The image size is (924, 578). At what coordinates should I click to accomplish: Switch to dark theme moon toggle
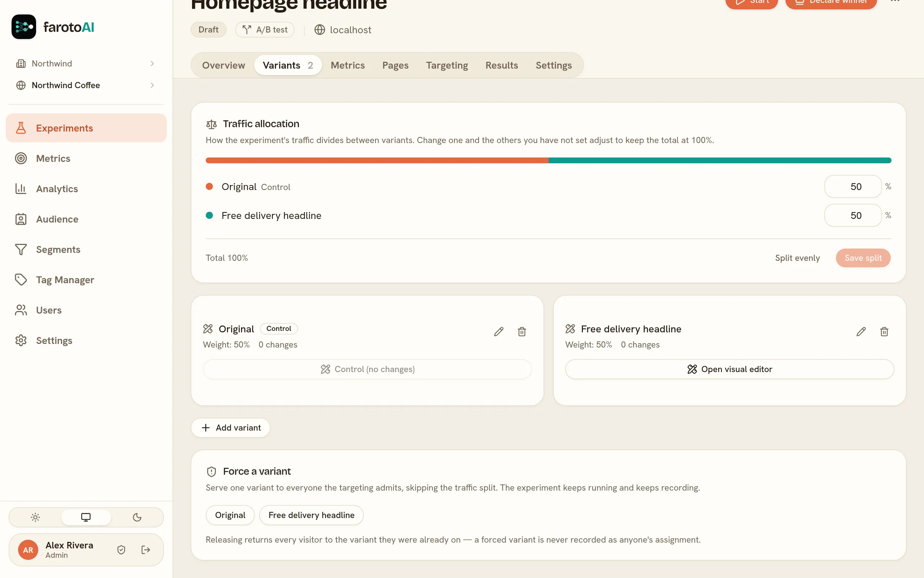pyautogui.click(x=137, y=517)
